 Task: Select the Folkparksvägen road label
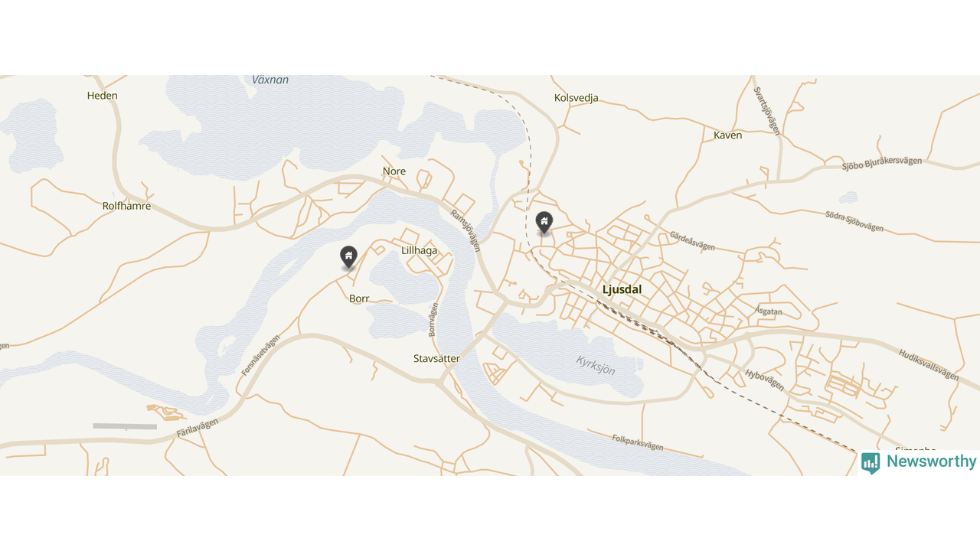638,442
